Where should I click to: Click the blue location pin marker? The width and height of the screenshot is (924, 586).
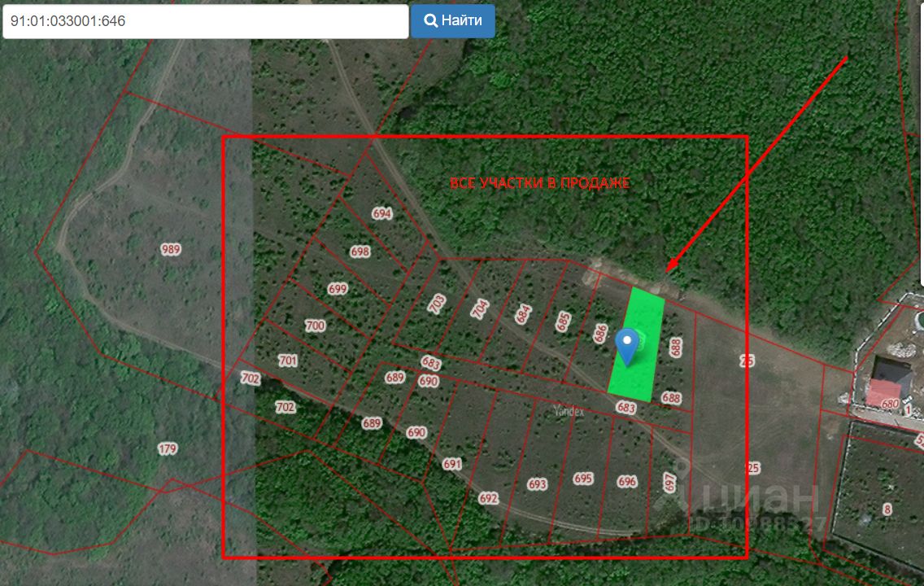pos(626,344)
